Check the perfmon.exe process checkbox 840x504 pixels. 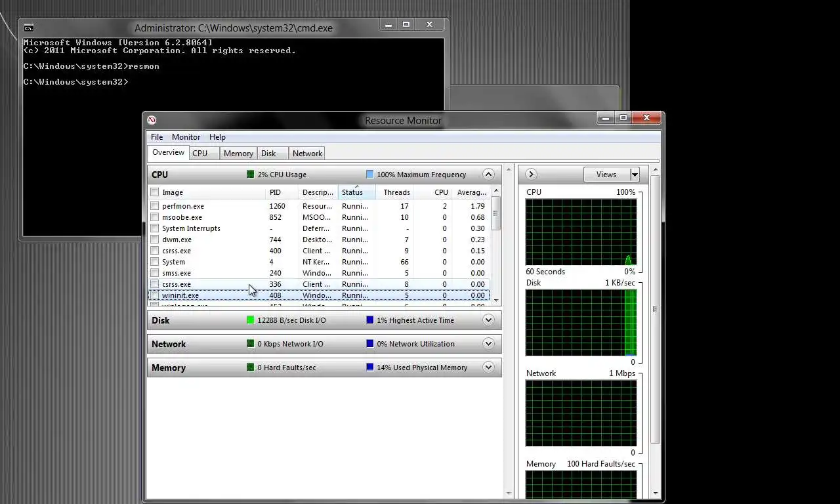point(155,206)
